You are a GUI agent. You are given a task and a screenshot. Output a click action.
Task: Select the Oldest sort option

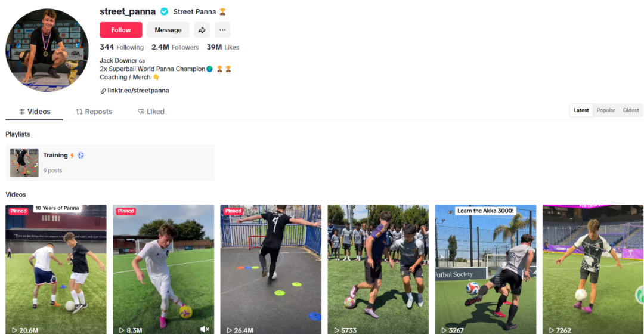630,110
